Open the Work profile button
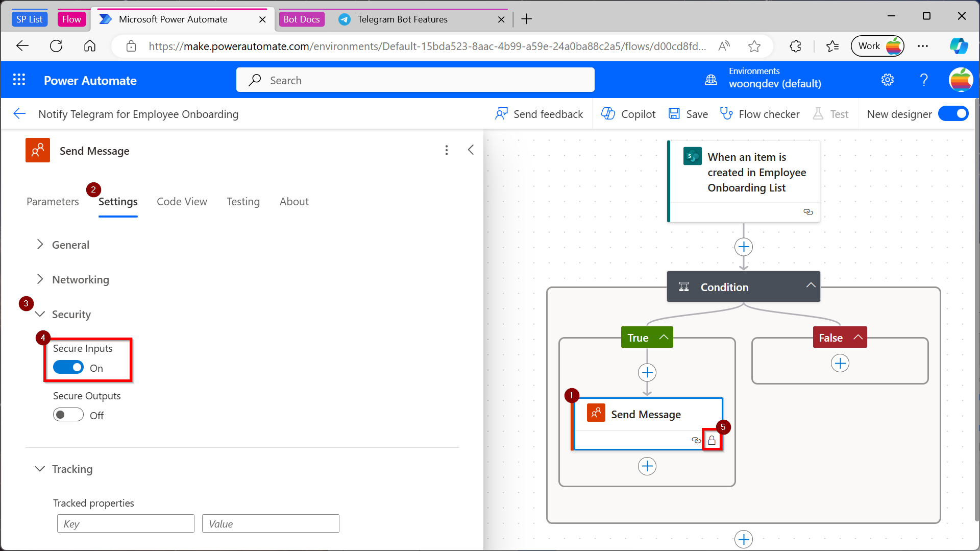 click(877, 46)
